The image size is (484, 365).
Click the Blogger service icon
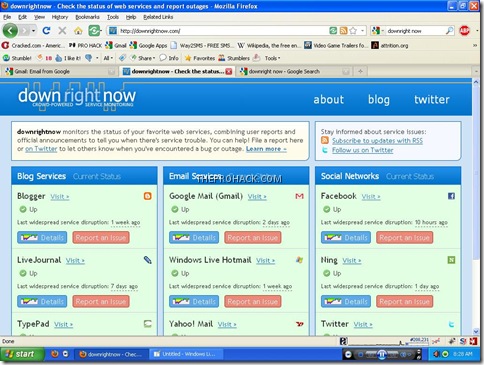147,196
